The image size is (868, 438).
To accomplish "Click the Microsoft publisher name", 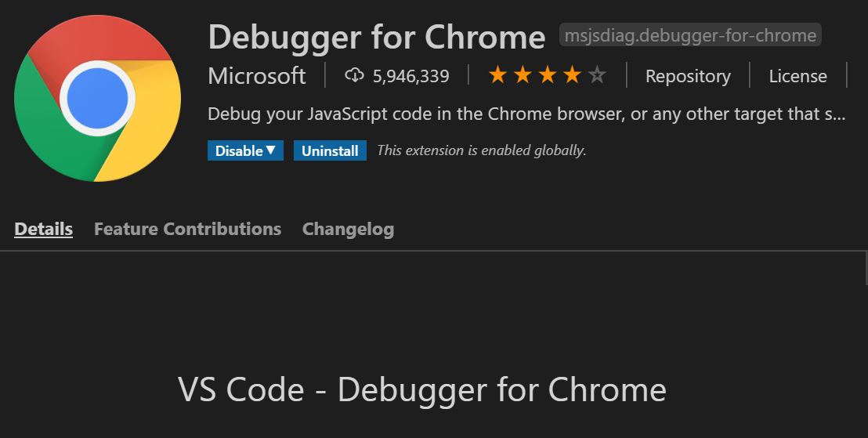I will [257, 76].
